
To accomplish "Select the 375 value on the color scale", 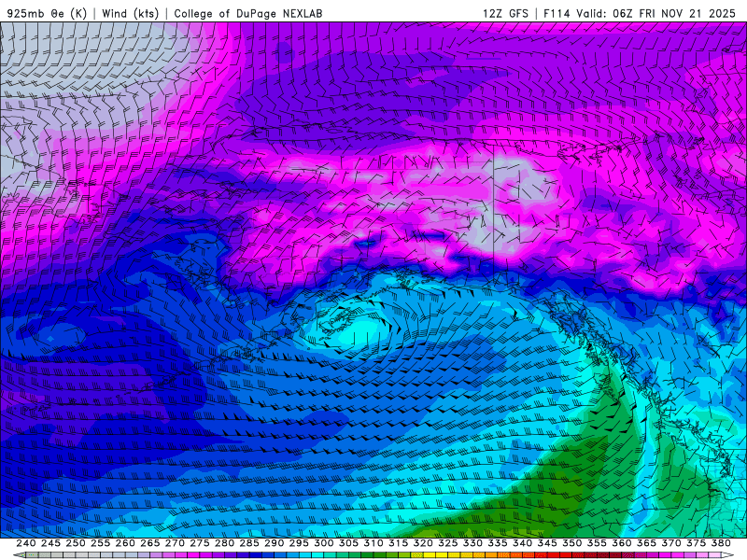I will point(696,543).
